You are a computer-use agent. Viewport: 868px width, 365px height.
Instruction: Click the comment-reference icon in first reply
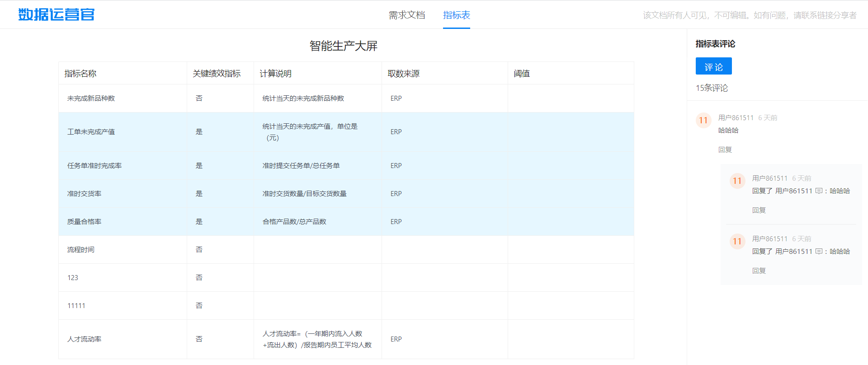[819, 191]
